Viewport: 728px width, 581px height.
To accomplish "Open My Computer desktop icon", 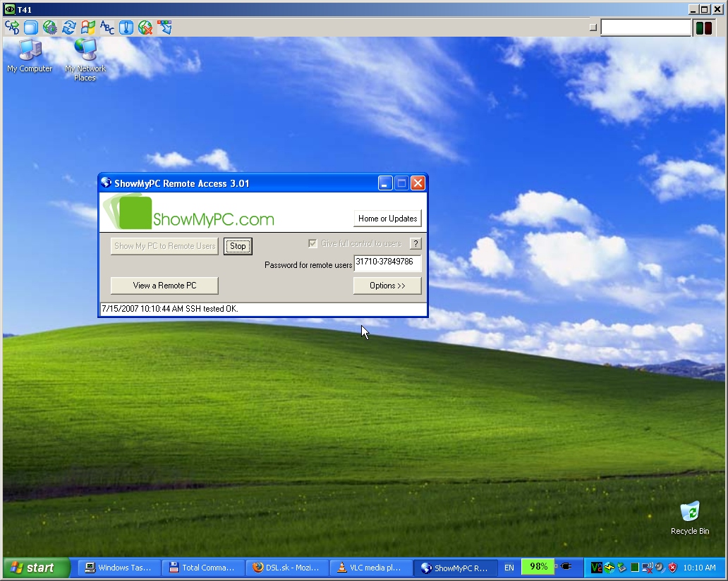I will click(30, 56).
